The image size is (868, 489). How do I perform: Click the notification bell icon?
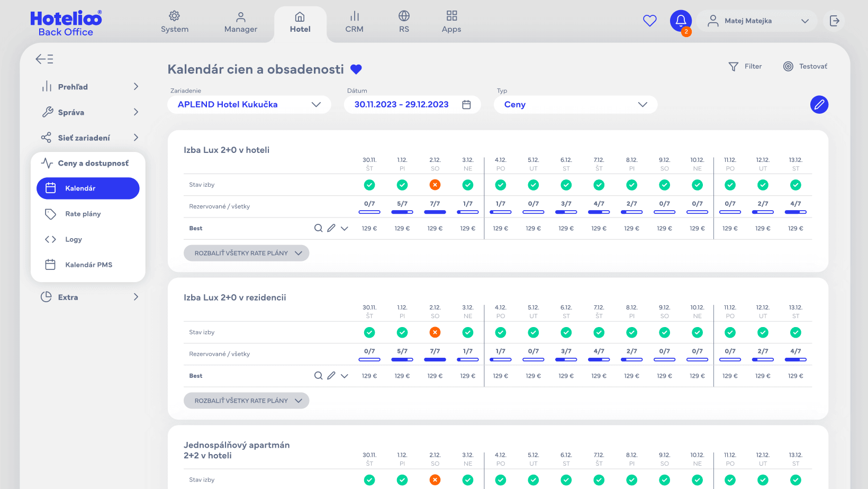(x=681, y=21)
